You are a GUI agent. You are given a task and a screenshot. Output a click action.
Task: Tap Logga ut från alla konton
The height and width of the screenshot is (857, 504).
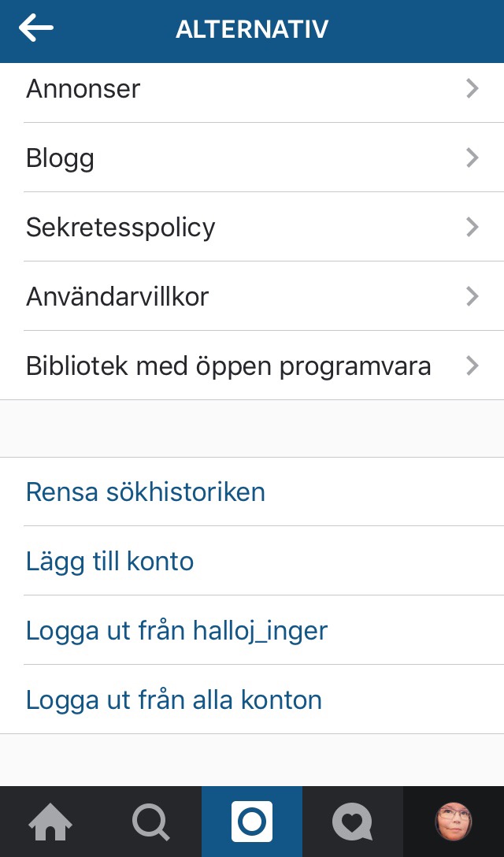[x=174, y=700]
